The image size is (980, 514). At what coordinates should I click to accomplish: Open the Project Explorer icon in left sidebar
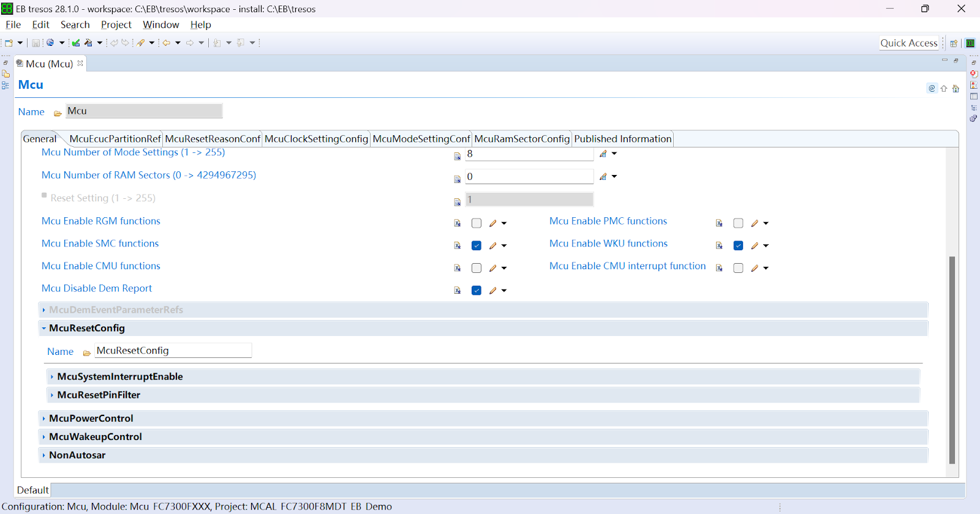(x=6, y=74)
